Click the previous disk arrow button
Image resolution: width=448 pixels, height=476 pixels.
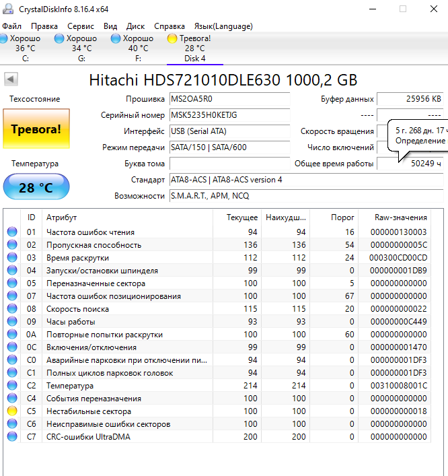(11, 79)
